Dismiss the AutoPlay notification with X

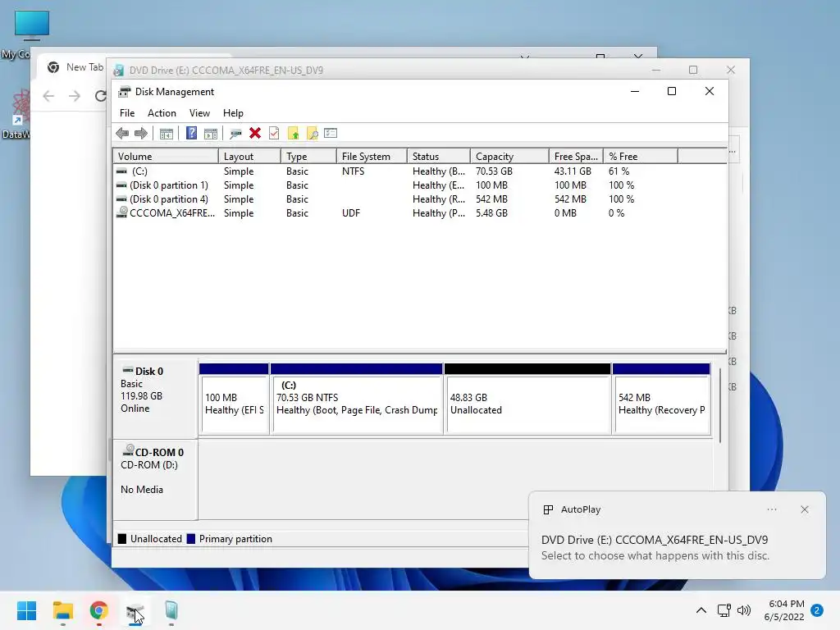[x=805, y=509]
